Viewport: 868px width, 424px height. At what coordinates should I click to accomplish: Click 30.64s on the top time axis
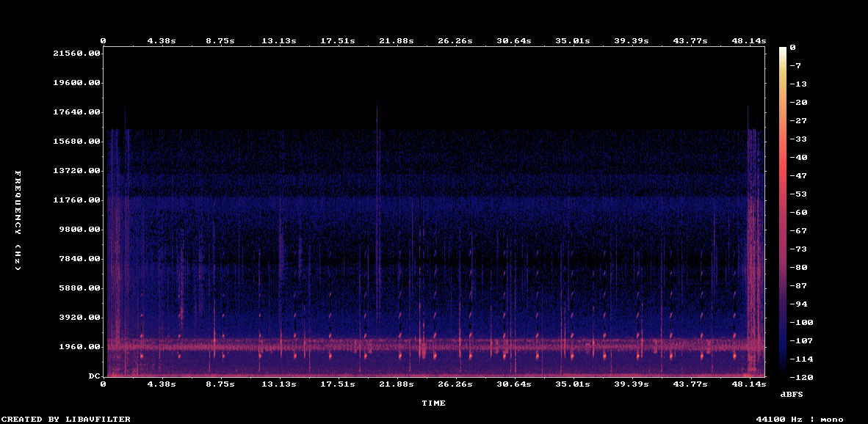[514, 41]
